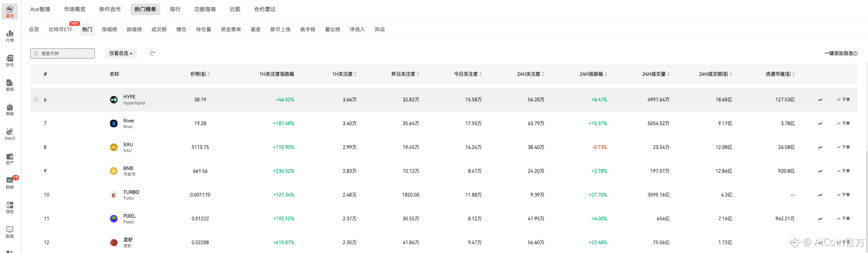Image resolution: width=868 pixels, height=253 pixels.
Task: Click 下单 in the TURBO row
Action: tap(843, 195)
